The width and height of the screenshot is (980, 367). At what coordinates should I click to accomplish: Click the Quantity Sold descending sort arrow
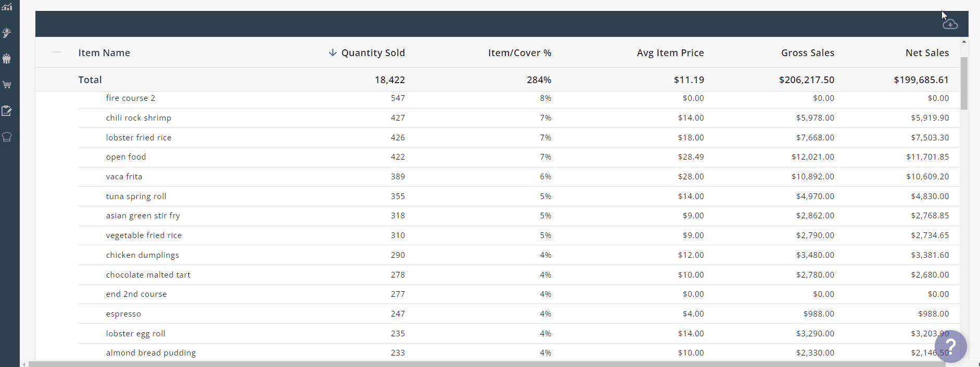click(333, 53)
